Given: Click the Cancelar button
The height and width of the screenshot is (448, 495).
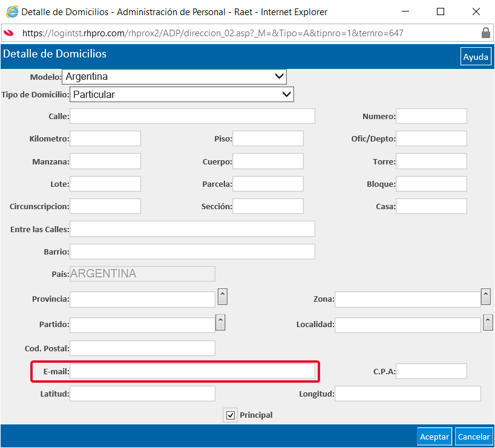Looking at the screenshot, I should [474, 437].
